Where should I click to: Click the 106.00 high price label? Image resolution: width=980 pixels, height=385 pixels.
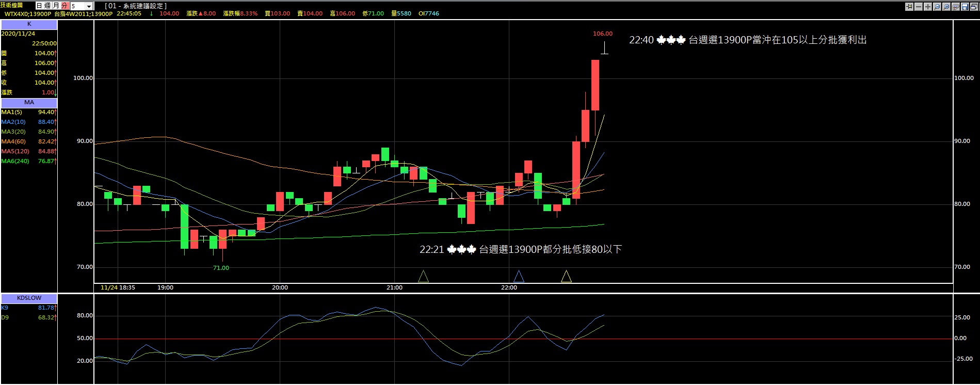tap(603, 34)
